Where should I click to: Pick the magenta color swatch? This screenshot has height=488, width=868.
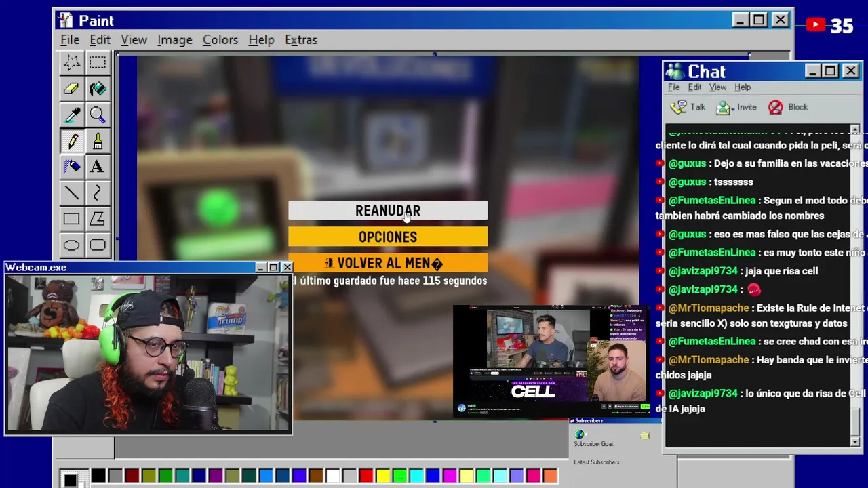449,476
